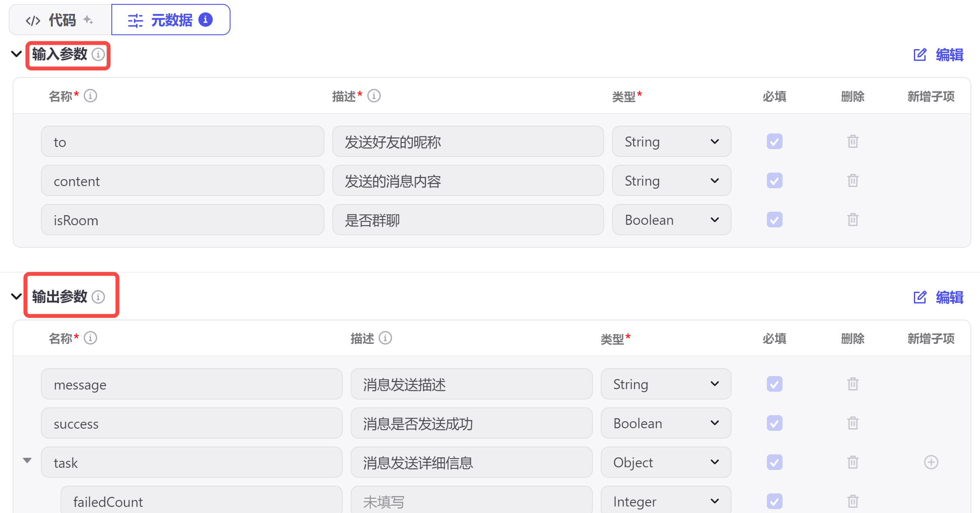Switch to the 代码 tab

tap(60, 20)
